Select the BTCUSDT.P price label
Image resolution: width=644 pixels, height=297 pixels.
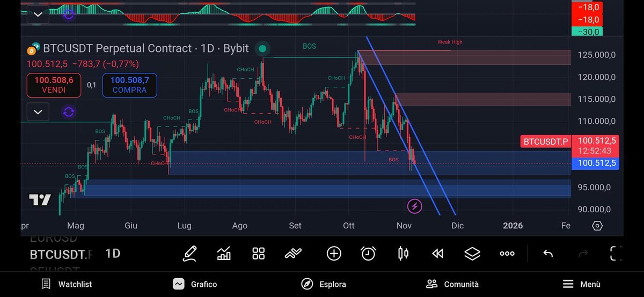click(545, 142)
